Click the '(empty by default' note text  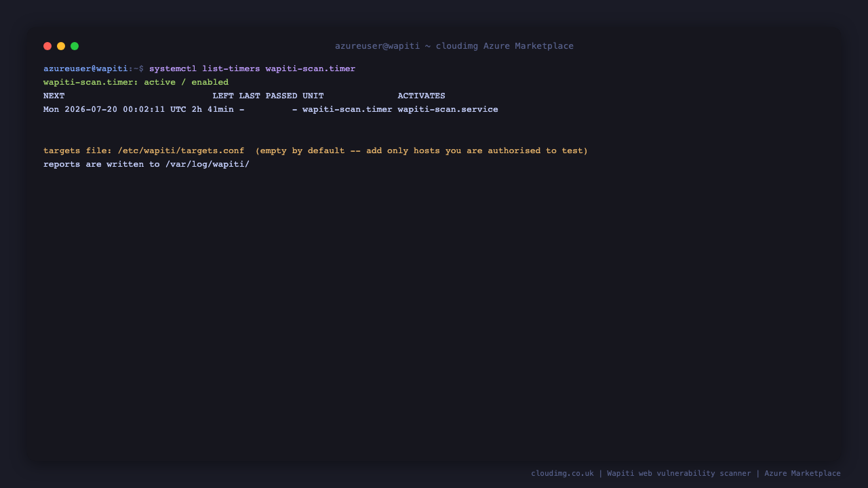(300, 151)
